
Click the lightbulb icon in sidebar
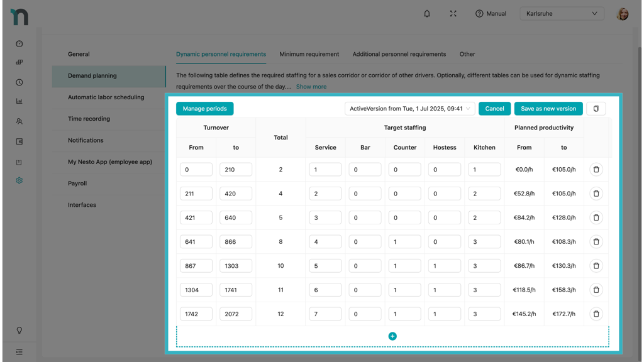(x=19, y=331)
